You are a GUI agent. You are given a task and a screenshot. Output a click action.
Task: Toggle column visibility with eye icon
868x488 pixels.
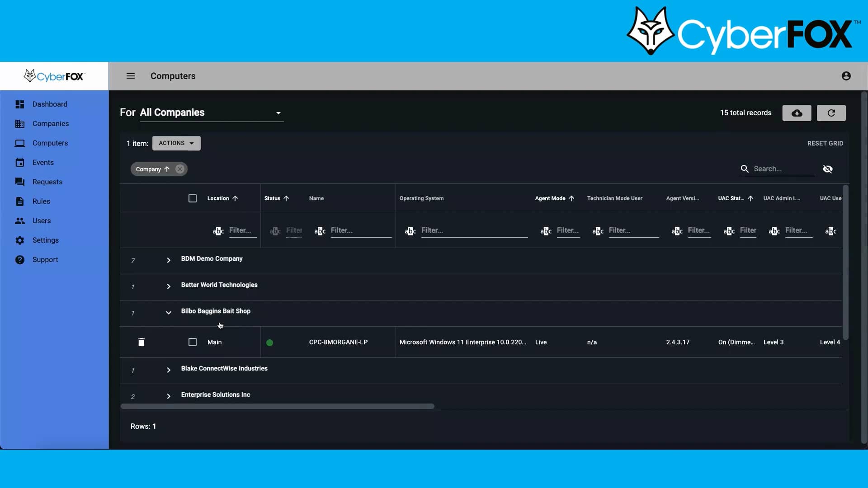(x=828, y=169)
